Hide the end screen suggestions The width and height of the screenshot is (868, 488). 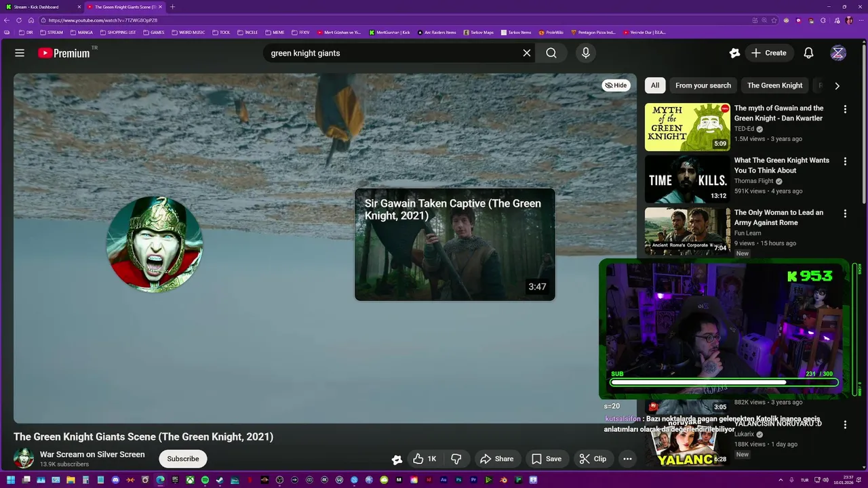click(x=616, y=85)
